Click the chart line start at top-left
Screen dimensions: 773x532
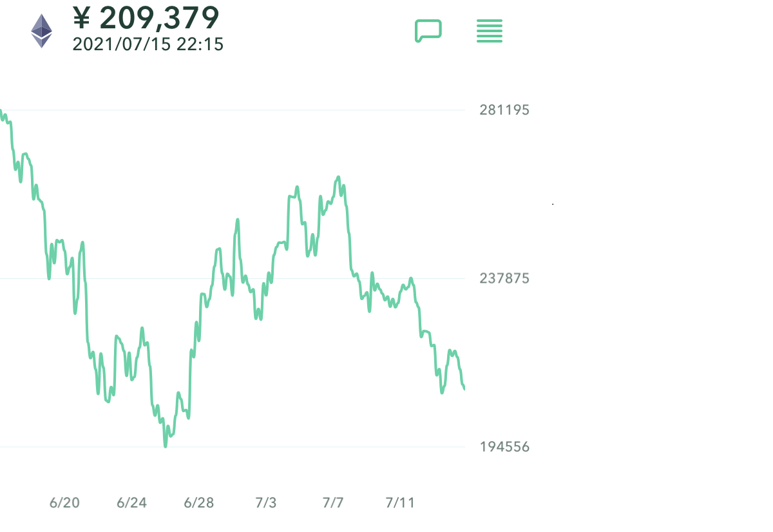point(1,111)
